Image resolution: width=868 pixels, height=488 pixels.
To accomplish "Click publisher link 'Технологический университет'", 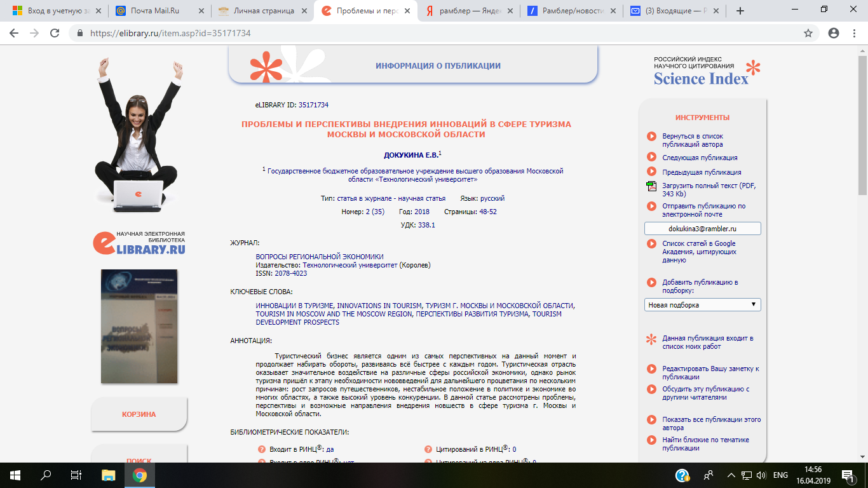I will pyautogui.click(x=350, y=265).
